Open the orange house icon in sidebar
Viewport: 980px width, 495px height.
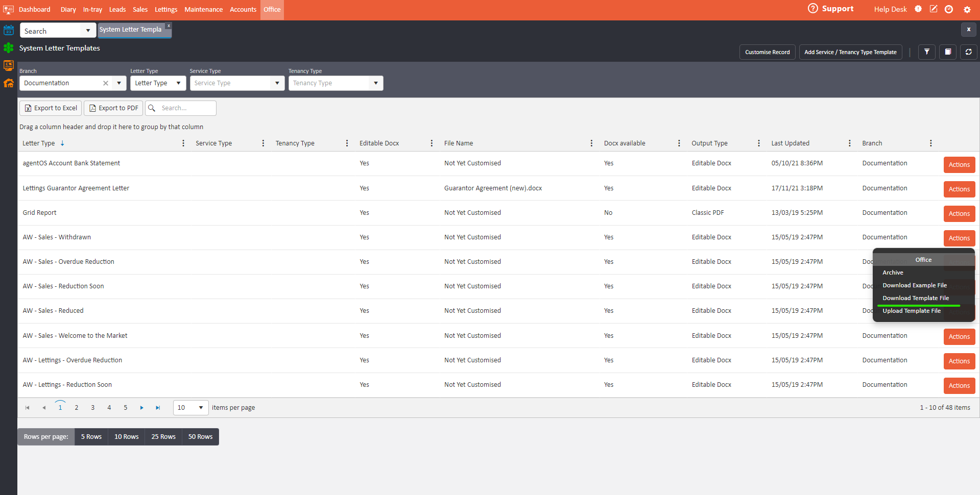click(x=9, y=83)
